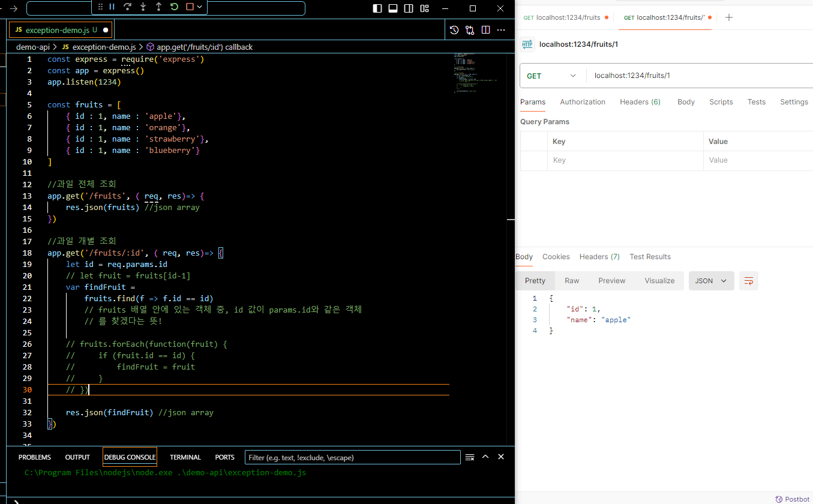Viewport: 813px width, 504px height.
Task: Maximize the panel with the chevron-up icon
Action: (x=485, y=457)
